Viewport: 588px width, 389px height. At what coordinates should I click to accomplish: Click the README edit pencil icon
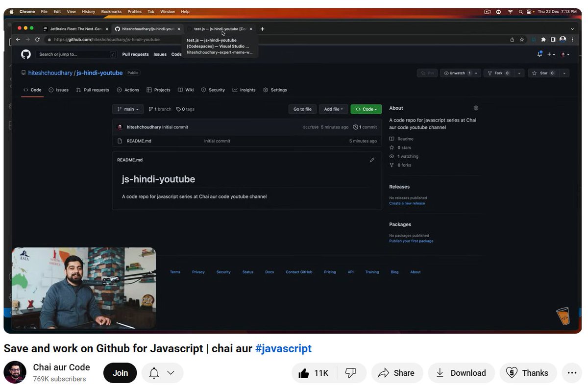point(372,160)
